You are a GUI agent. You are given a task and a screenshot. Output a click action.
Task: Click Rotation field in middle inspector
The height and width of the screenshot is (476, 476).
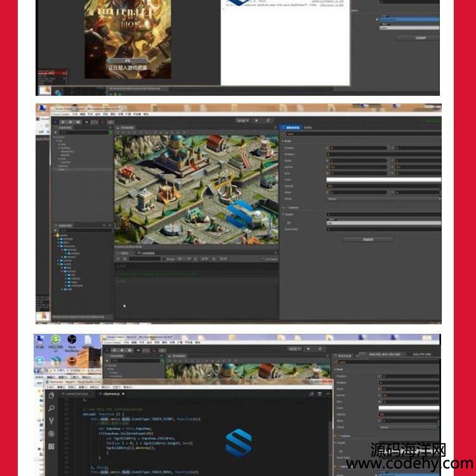click(384, 154)
